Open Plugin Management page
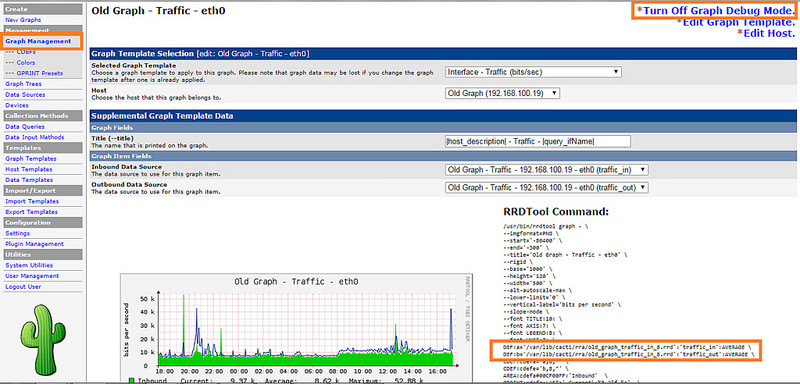 (34, 244)
